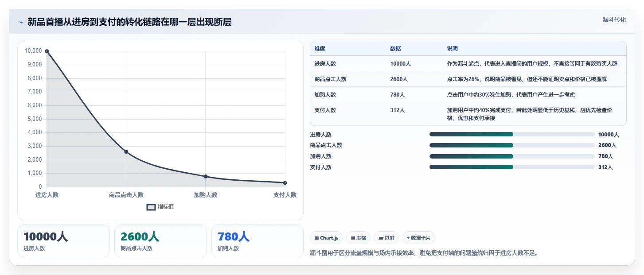Click the 进房人数 progress bar
This screenshot has width=644, height=275.
pyautogui.click(x=512, y=134)
